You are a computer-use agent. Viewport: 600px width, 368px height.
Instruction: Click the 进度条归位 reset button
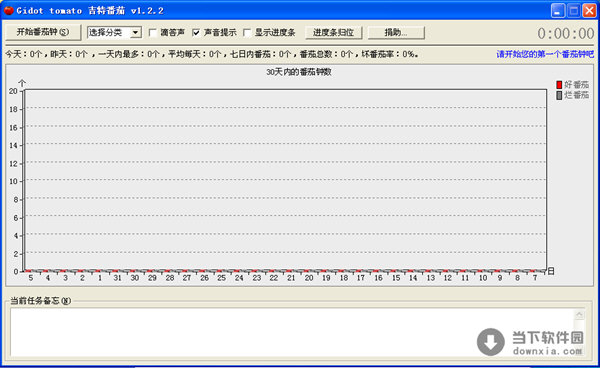click(x=334, y=33)
